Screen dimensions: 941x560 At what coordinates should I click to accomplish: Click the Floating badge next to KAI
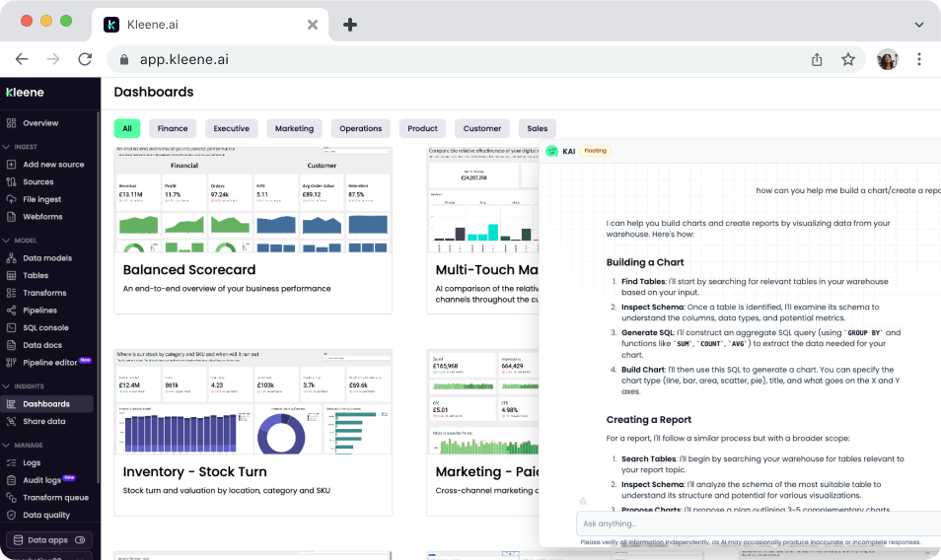coord(596,151)
